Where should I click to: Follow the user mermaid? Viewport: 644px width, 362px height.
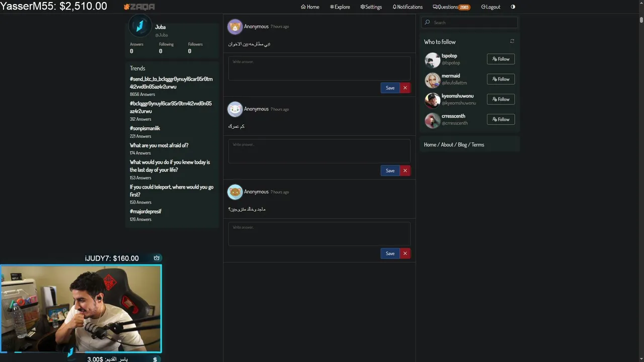tap(501, 79)
